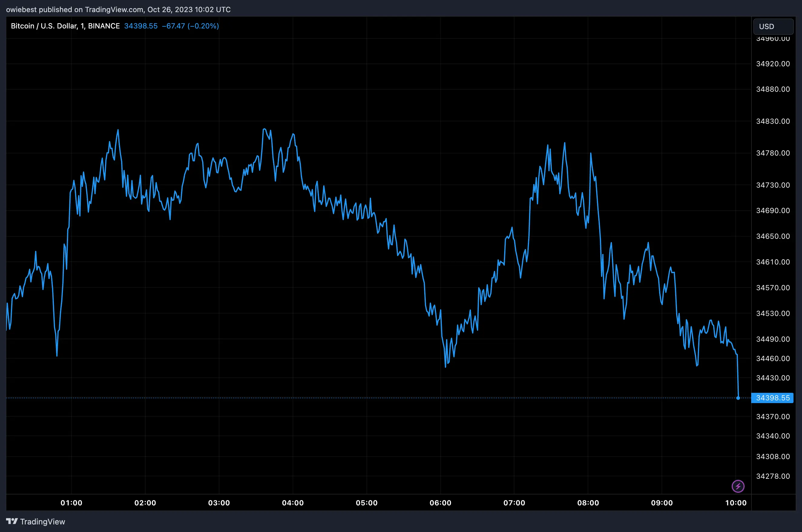Open the 1-minute interval selector
Viewport: 802px width, 532px height.
click(x=82, y=26)
